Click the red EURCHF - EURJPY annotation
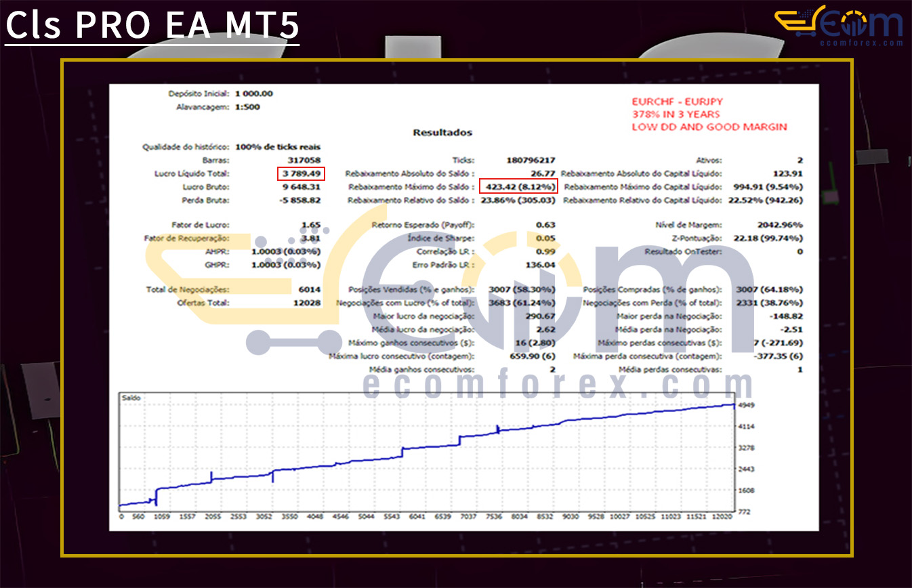This screenshot has height=588, width=912. (x=676, y=100)
